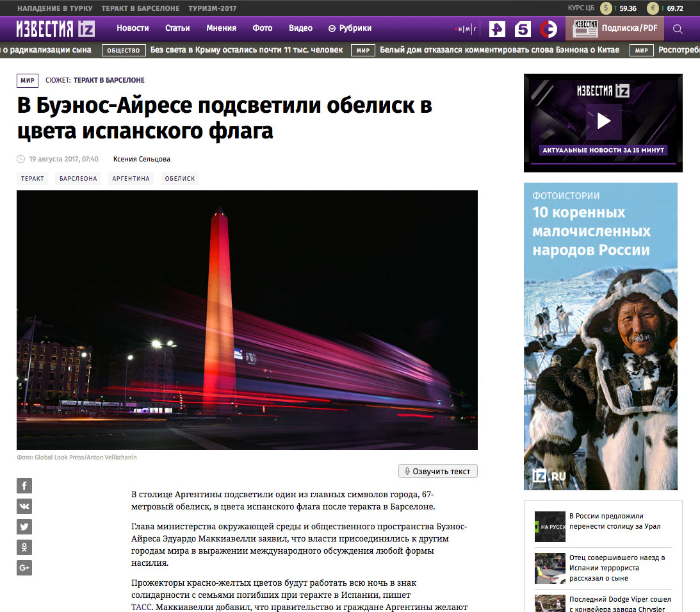The height and width of the screenshot is (612, 700).
Task: Click thumbnail for the Spain terrorist father article
Action: pos(550,568)
